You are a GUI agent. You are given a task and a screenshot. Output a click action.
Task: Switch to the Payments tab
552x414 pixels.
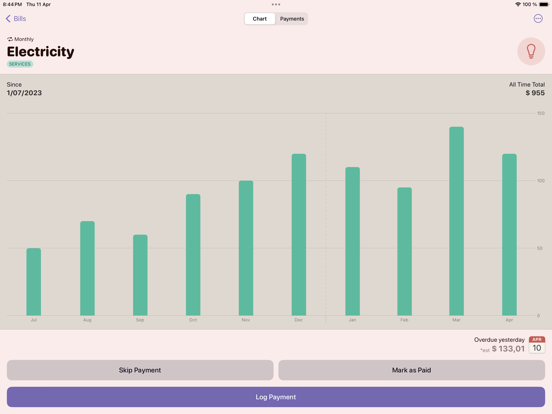[292, 19]
